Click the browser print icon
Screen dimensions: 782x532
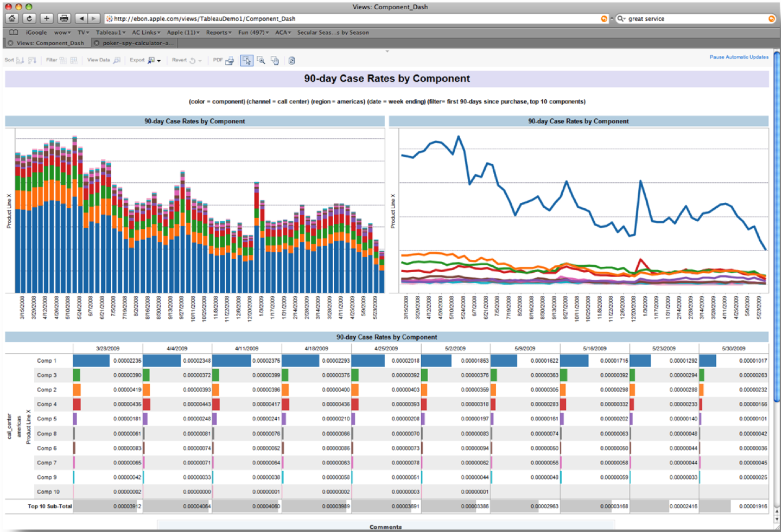(64, 18)
